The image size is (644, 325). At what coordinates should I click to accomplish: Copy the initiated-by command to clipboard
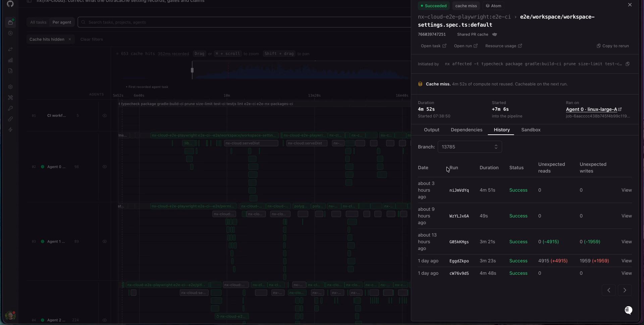tap(628, 64)
